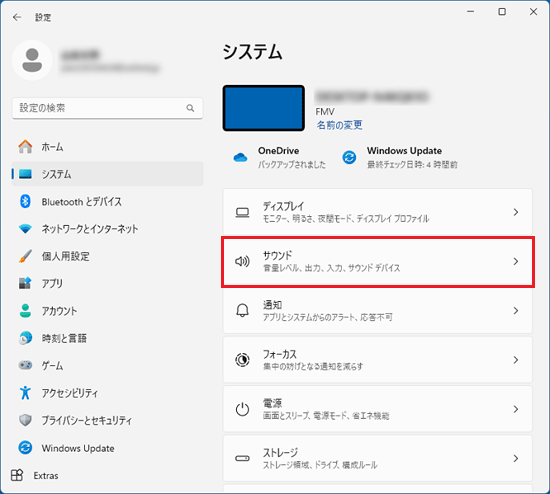Open the 電源 row chevron
This screenshot has width=550, height=494.
point(516,409)
